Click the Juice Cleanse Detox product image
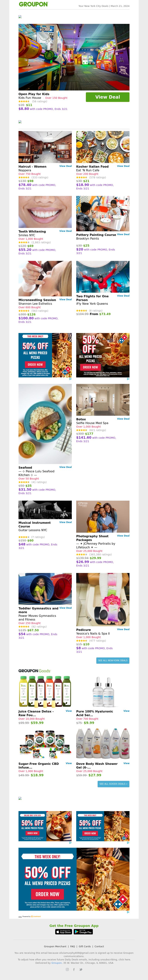Screen dimensions: 148x980 click(45, 691)
